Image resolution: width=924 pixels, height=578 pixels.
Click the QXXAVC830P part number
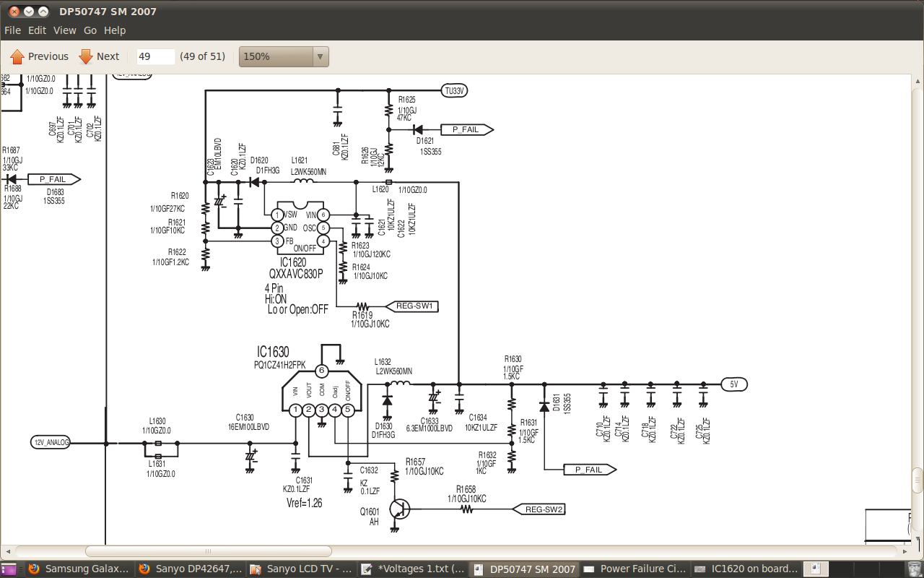pyautogui.click(x=296, y=274)
